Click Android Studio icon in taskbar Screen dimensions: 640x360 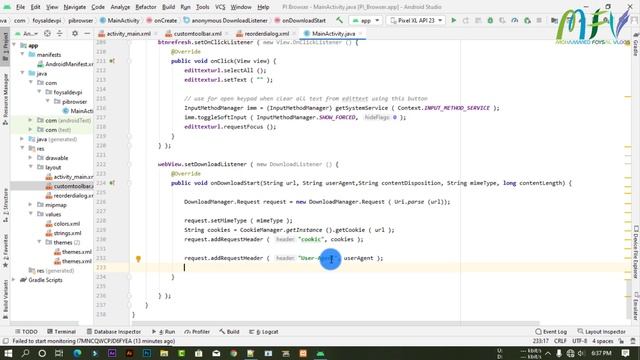click(x=320, y=353)
